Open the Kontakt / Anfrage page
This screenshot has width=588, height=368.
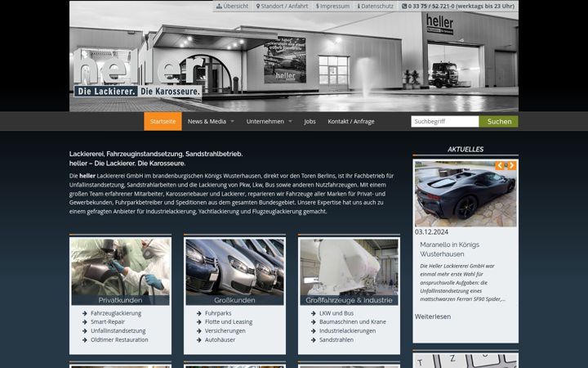(351, 121)
